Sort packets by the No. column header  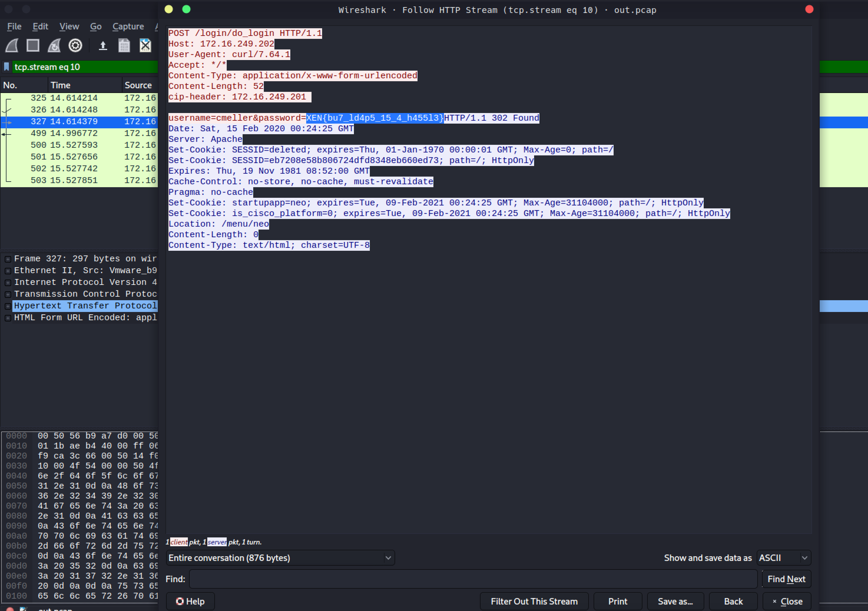[x=24, y=85]
